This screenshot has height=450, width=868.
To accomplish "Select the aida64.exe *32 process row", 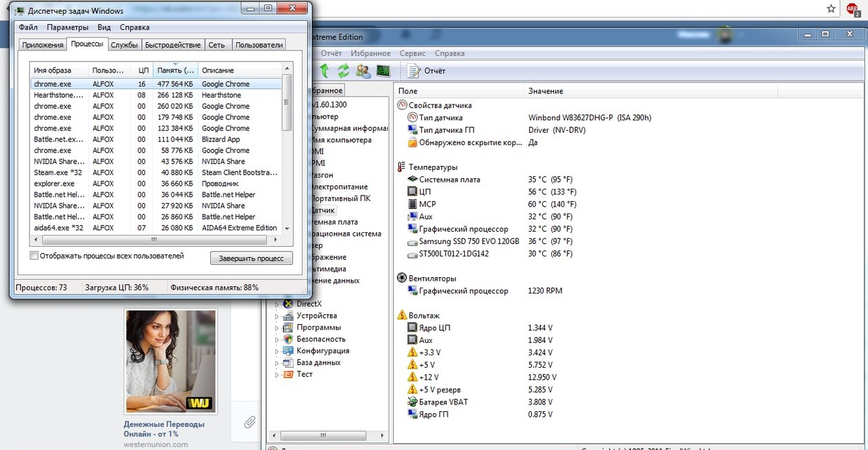I will coord(156,227).
